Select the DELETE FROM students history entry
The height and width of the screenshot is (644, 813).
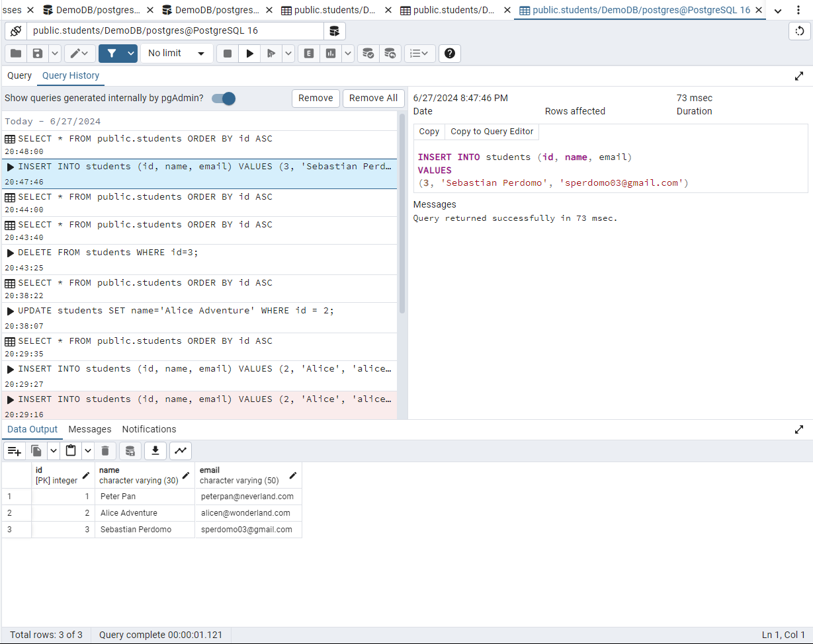click(198, 259)
